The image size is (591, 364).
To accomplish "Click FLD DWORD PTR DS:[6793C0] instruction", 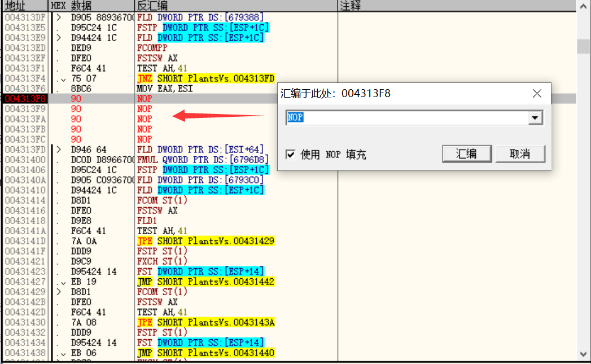I will click(x=200, y=180).
